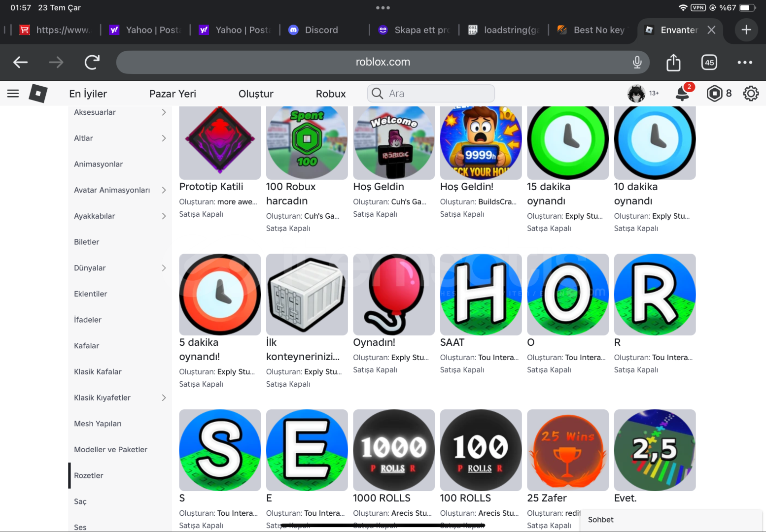The width and height of the screenshot is (766, 532).
Task: Open the Evet. badge image
Action: pyautogui.click(x=655, y=450)
